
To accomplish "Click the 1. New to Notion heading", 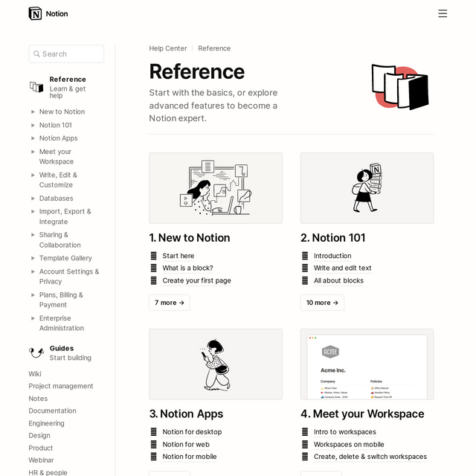I will (x=190, y=238).
